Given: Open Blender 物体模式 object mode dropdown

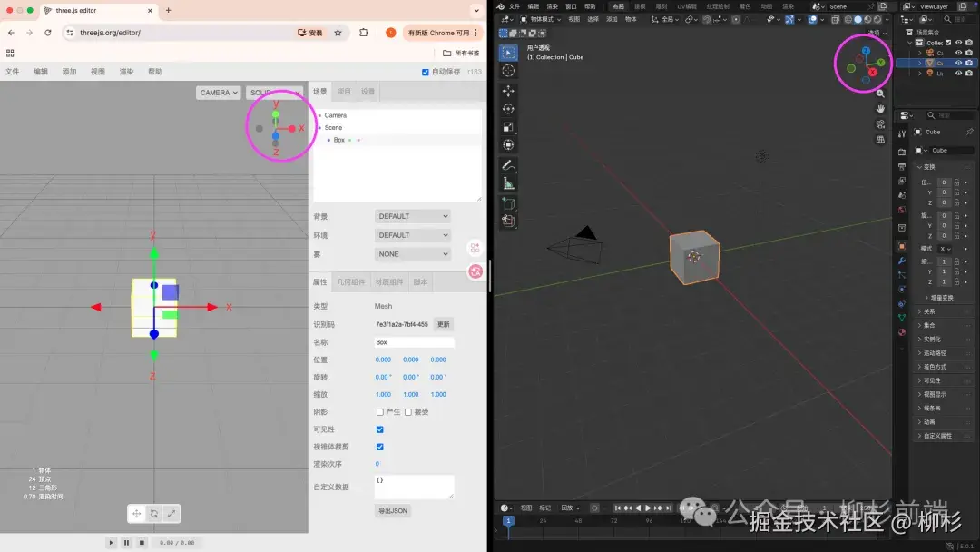Looking at the screenshot, I should coord(541,19).
